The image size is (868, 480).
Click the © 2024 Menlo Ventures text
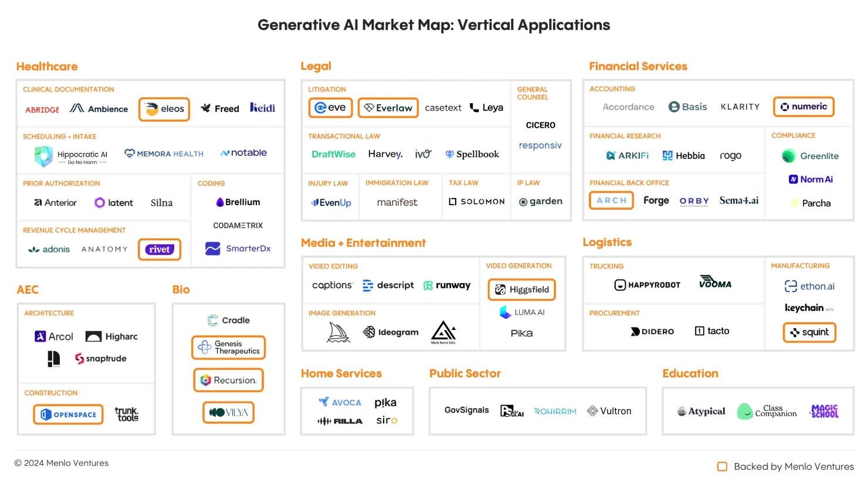click(62, 463)
